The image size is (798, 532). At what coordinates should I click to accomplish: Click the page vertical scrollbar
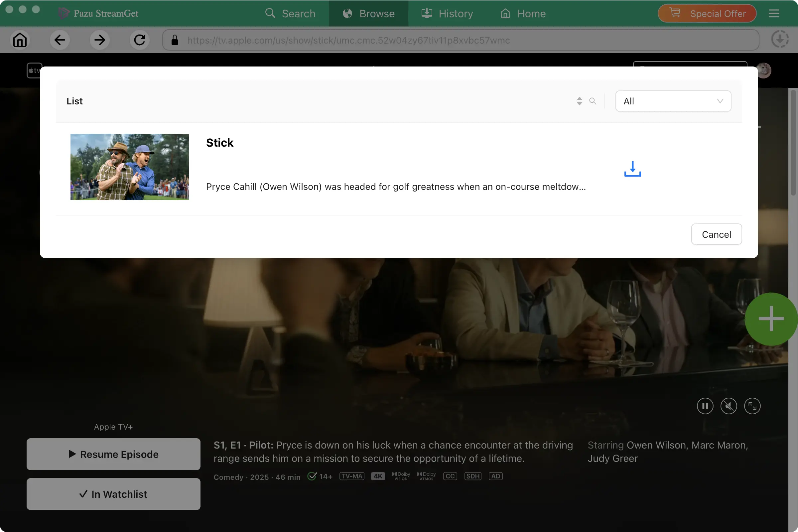(x=793, y=143)
